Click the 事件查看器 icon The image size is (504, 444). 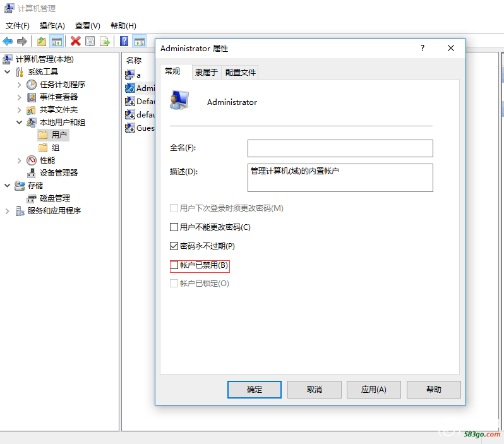click(x=32, y=97)
